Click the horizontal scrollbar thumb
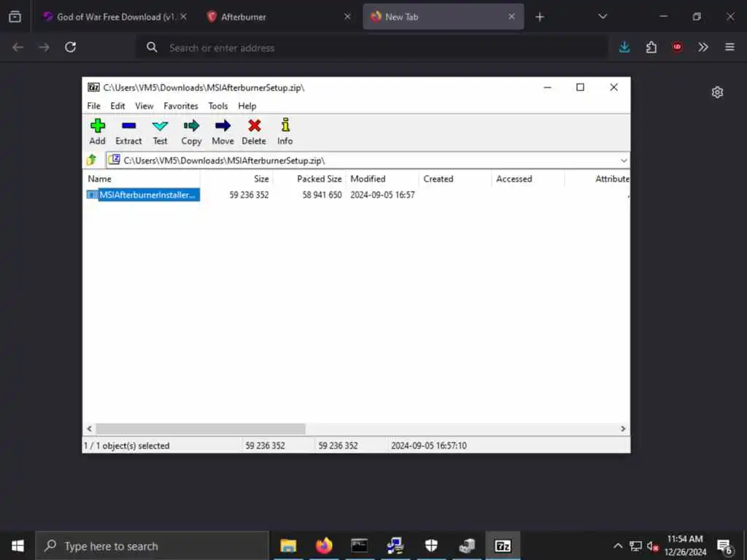747x560 pixels. tap(201, 429)
